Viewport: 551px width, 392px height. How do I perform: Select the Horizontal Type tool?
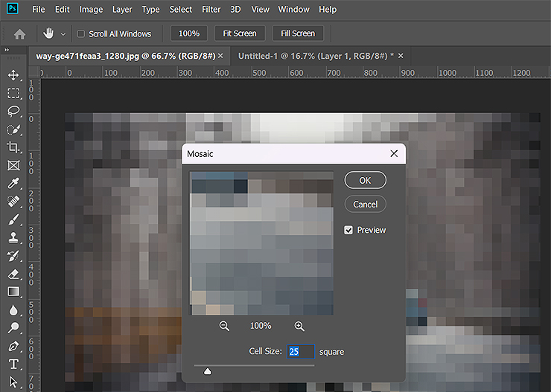(x=13, y=364)
